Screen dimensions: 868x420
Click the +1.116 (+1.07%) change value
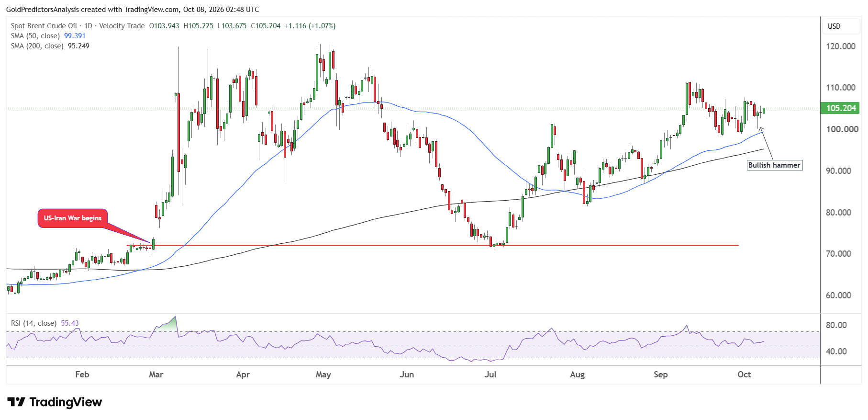[x=310, y=26]
